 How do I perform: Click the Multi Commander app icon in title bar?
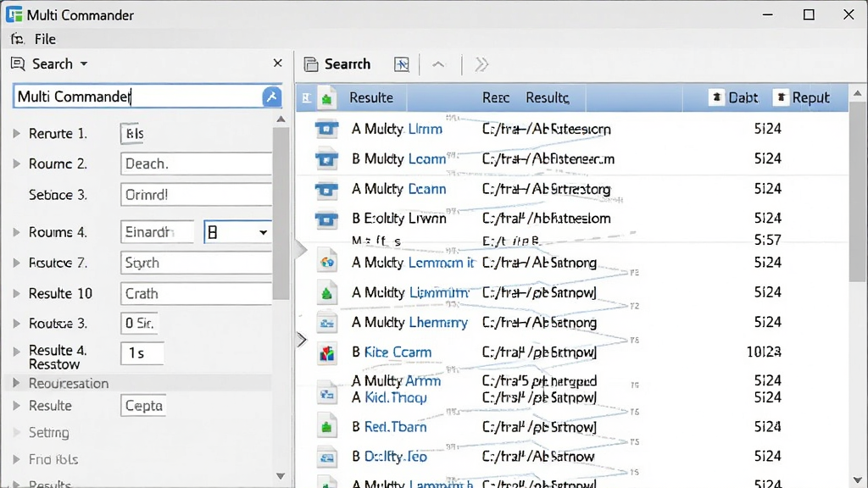(14, 14)
